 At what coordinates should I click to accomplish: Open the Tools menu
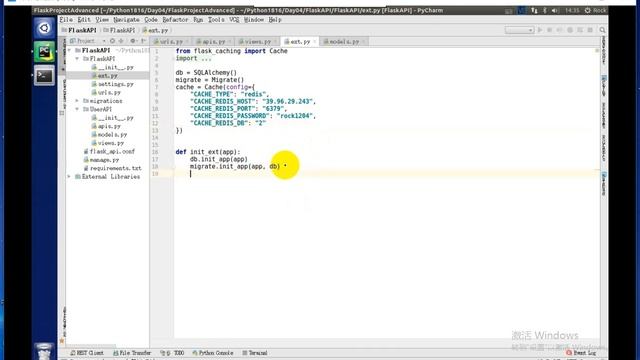[x=216, y=20]
